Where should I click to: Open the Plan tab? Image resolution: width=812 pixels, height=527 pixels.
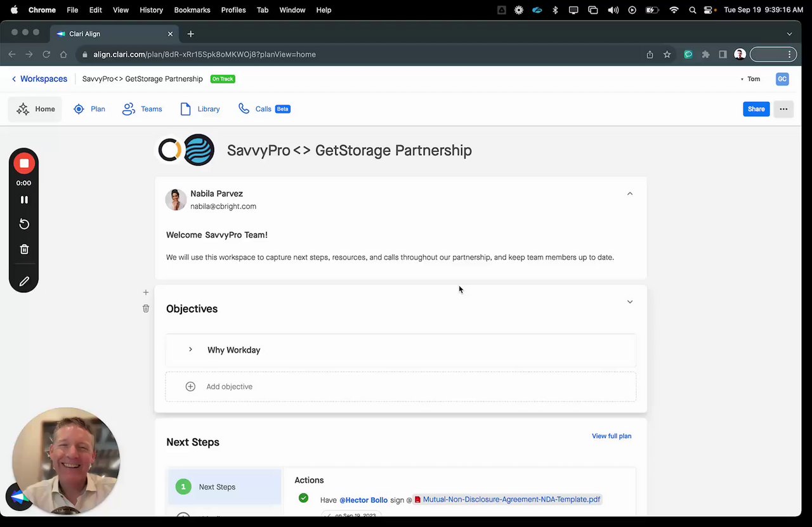tap(89, 109)
